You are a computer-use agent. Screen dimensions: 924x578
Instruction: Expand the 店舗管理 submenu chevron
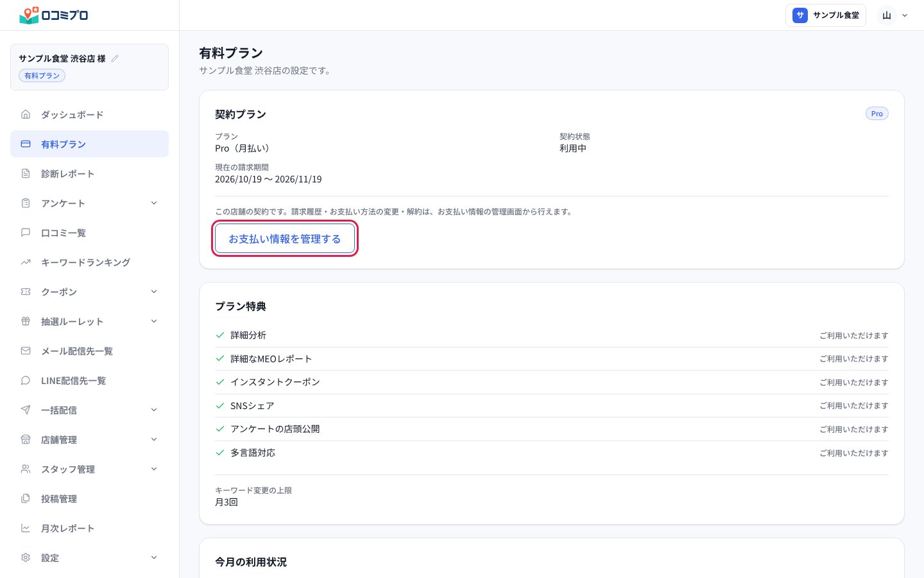(x=154, y=439)
